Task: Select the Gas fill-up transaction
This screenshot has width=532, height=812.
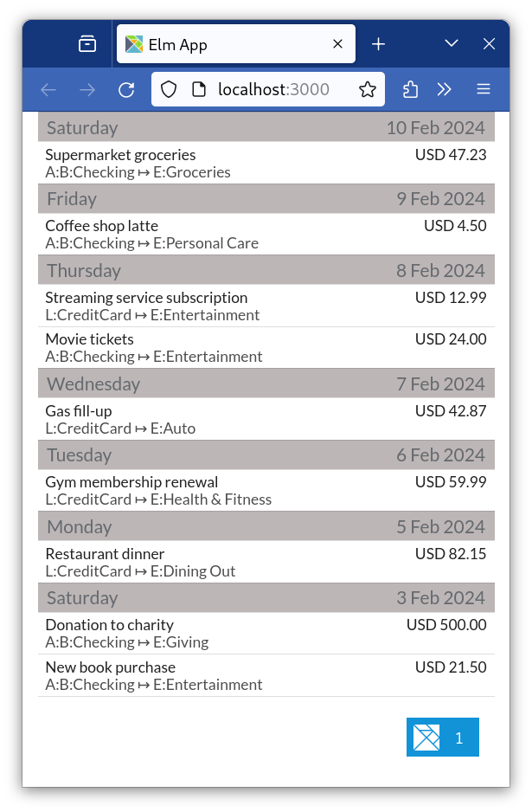Action: (x=266, y=419)
